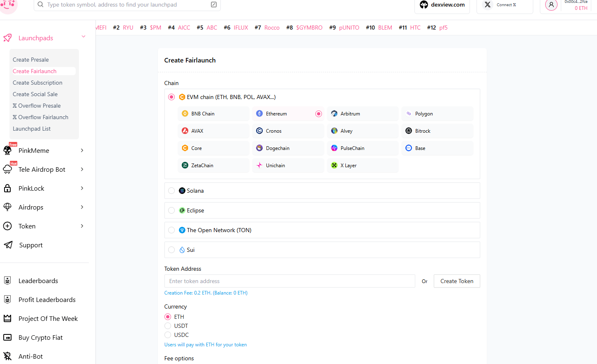Screen dimensions: 597x364
Task: Click the Base logo icon
Action: pyautogui.click(x=409, y=148)
